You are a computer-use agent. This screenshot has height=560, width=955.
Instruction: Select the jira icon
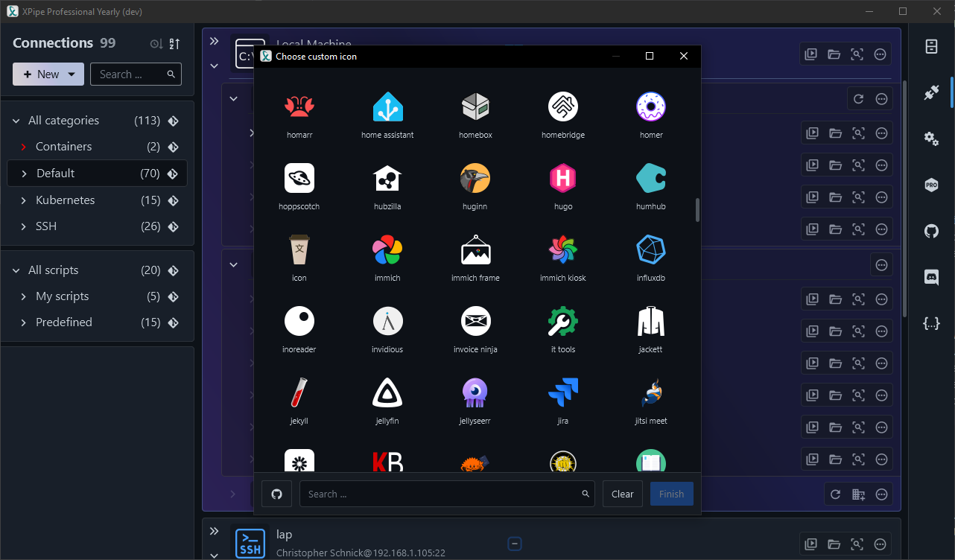click(562, 393)
